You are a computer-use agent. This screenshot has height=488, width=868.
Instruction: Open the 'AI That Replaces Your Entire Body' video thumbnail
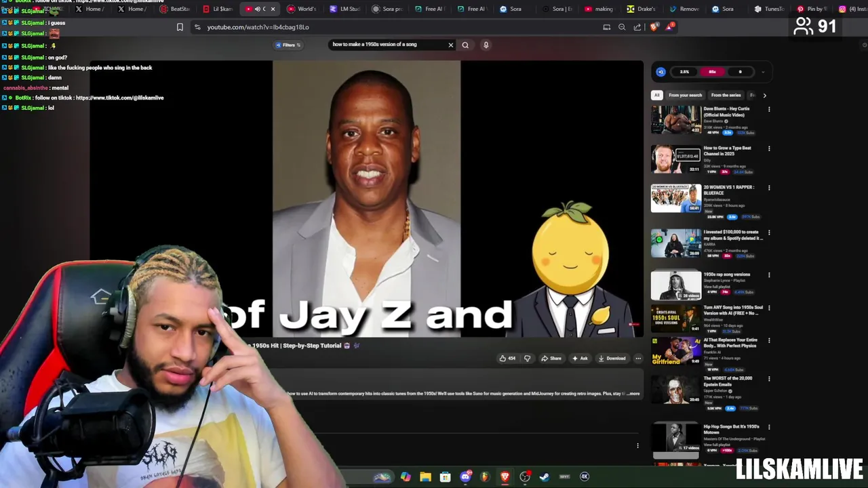676,351
